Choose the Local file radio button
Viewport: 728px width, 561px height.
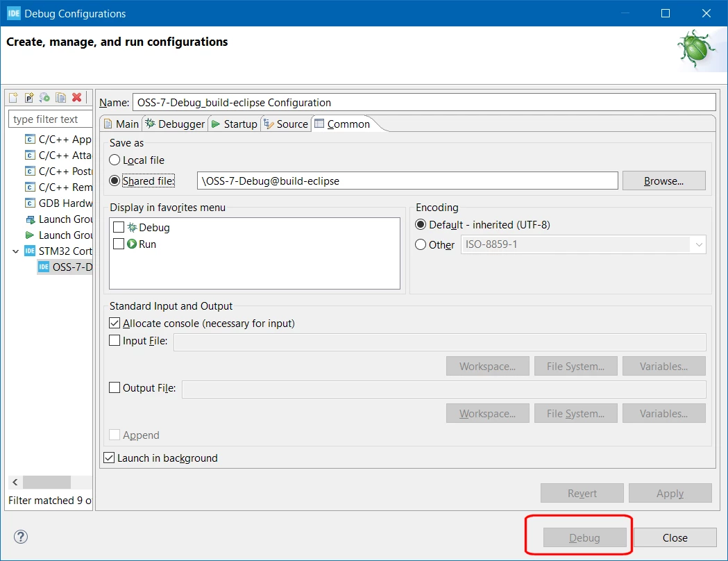pyautogui.click(x=115, y=160)
